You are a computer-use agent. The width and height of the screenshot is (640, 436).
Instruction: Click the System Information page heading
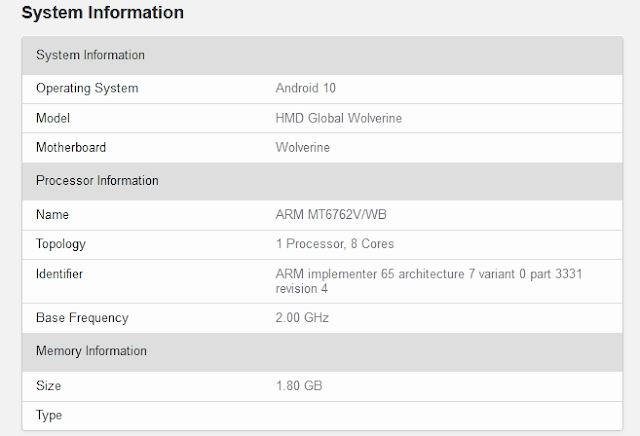102,13
